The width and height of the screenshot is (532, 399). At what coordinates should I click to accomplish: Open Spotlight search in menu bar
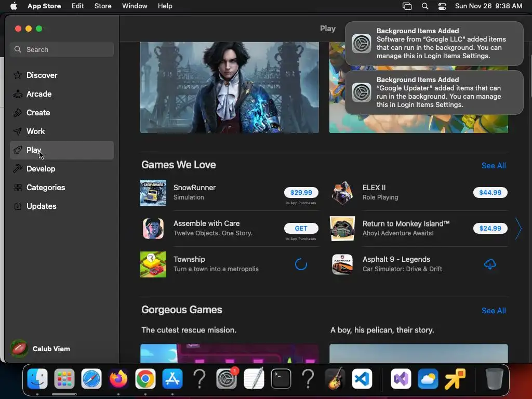[x=425, y=6]
